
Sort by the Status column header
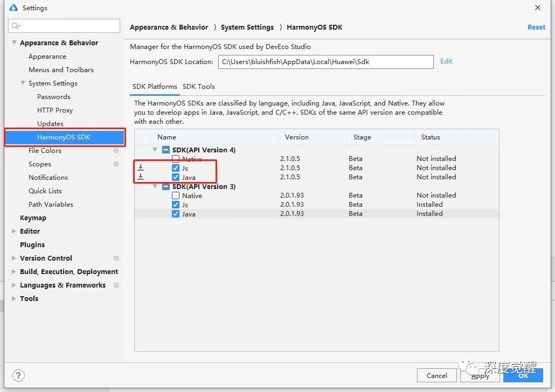point(456,137)
